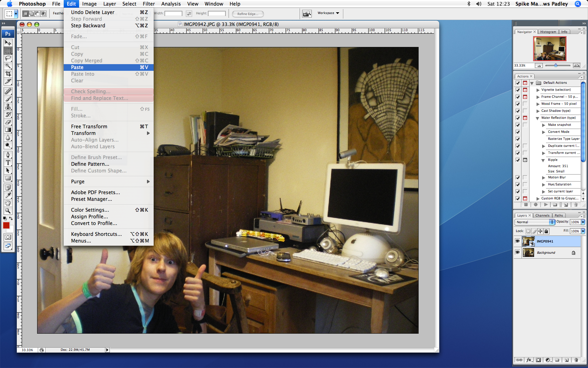The width and height of the screenshot is (588, 368).
Task: Select the Crop tool
Action: point(8,74)
